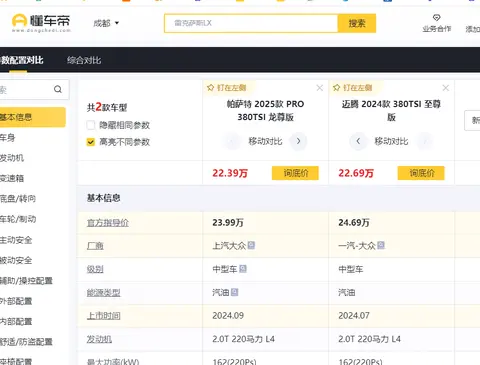The image size is (480, 365).
Task: Open 业务合作 diamond icon
Action: pos(436,18)
